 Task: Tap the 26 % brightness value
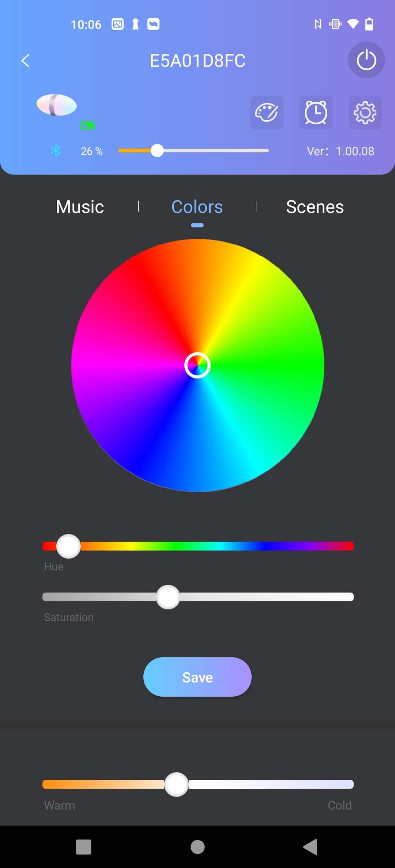[91, 151]
